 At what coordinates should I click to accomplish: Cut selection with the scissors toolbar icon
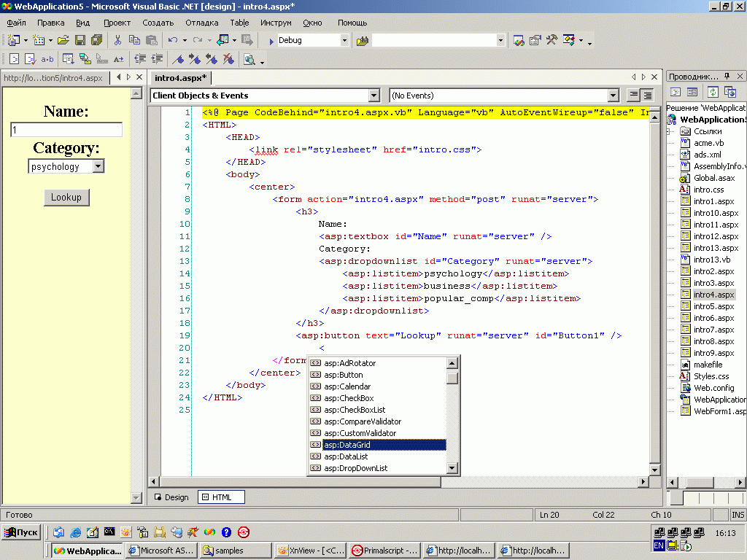[x=117, y=40]
